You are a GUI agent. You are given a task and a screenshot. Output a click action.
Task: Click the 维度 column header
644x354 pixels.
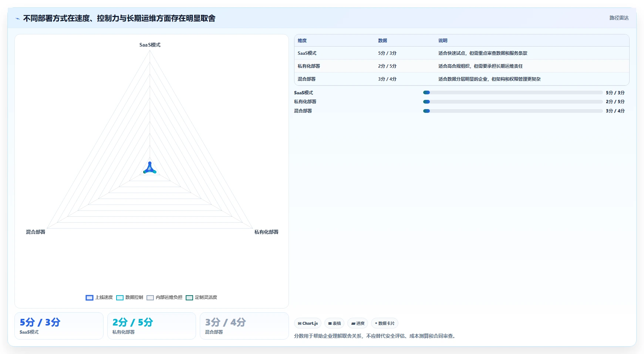tap(302, 41)
